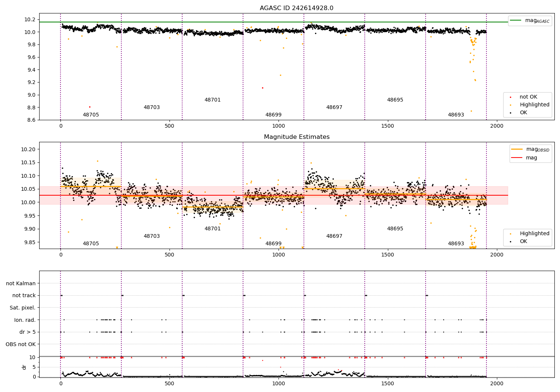
Task: Click the title 'AGASC ID 242614928.0'
Action: click(x=296, y=8)
